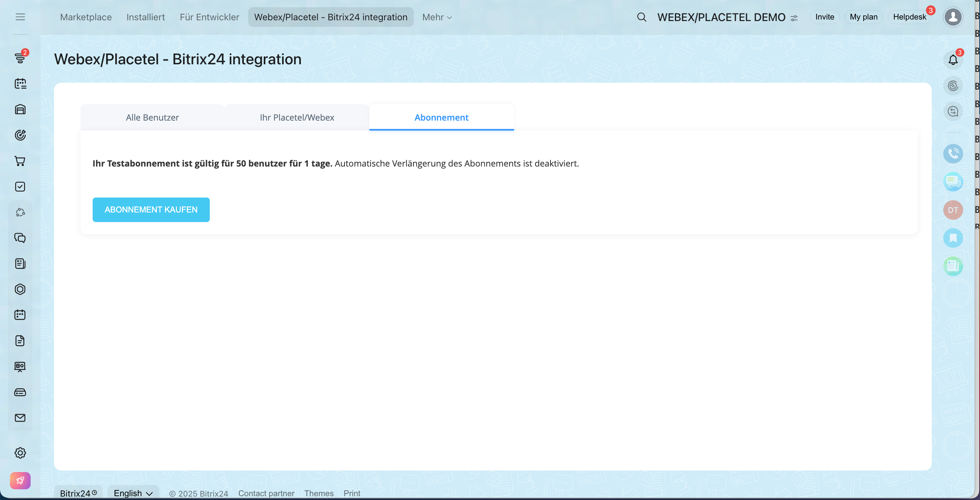Switch to the Alle Benutzer tab
This screenshot has height=500, width=980.
(152, 118)
